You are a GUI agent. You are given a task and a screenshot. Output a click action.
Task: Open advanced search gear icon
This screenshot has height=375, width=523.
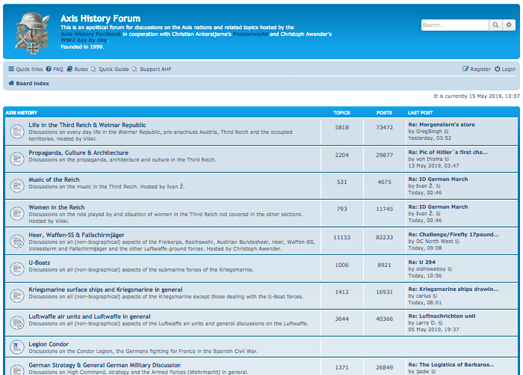pyautogui.click(x=509, y=25)
